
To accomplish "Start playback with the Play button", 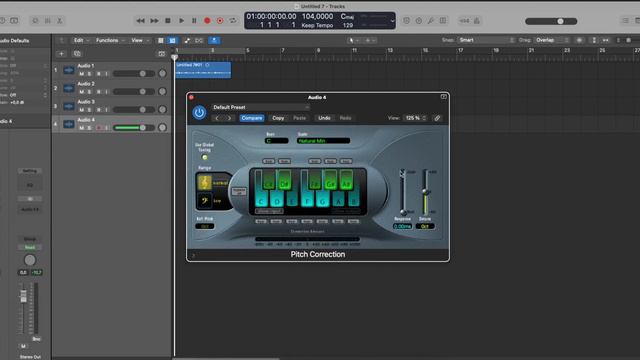I will tap(181, 21).
